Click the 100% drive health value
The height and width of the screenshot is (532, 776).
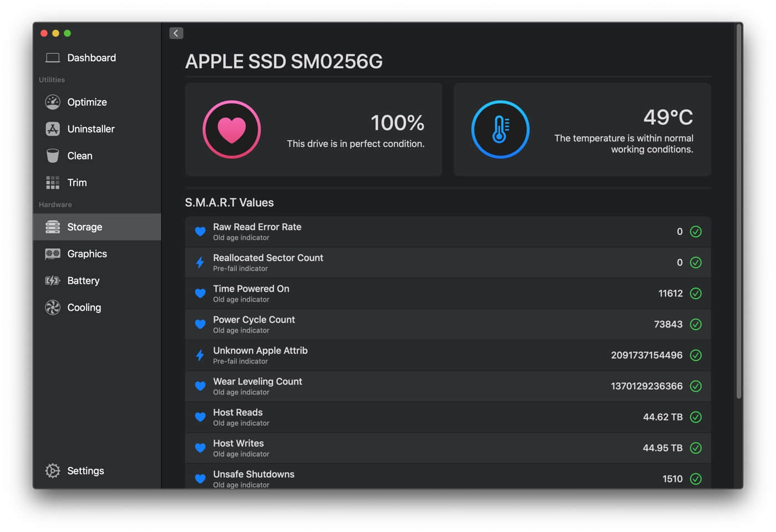click(x=397, y=123)
